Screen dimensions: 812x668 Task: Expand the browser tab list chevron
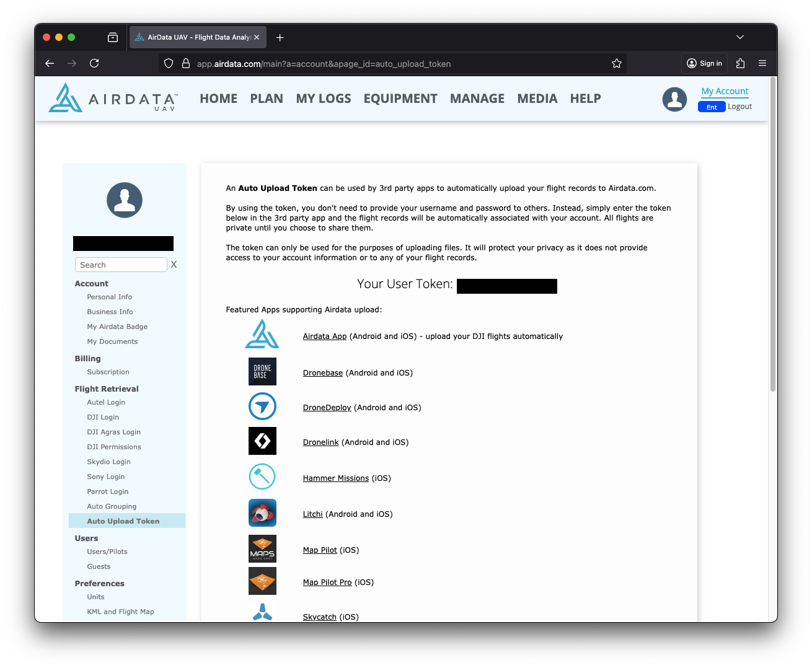tap(740, 37)
